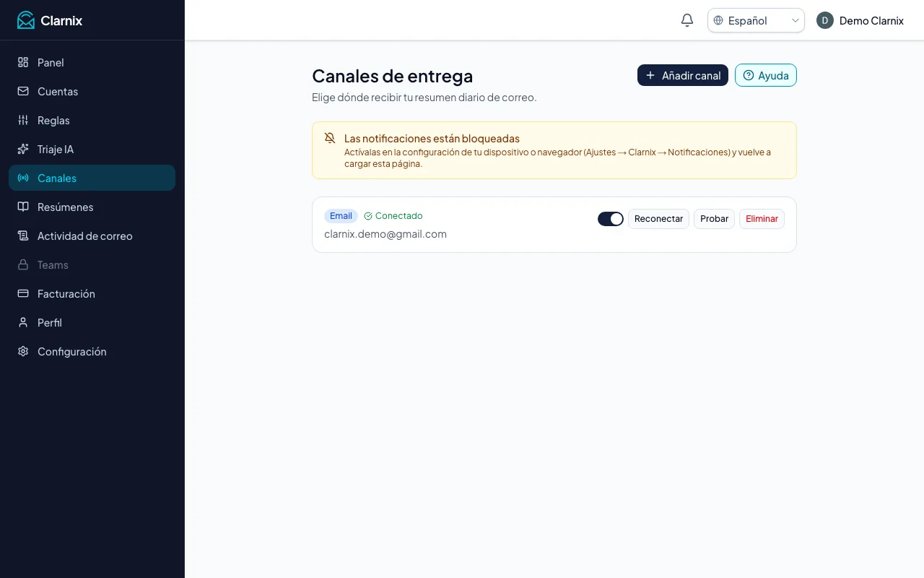Click the Conectado status text
Screen dimensions: 924x578
click(x=398, y=216)
